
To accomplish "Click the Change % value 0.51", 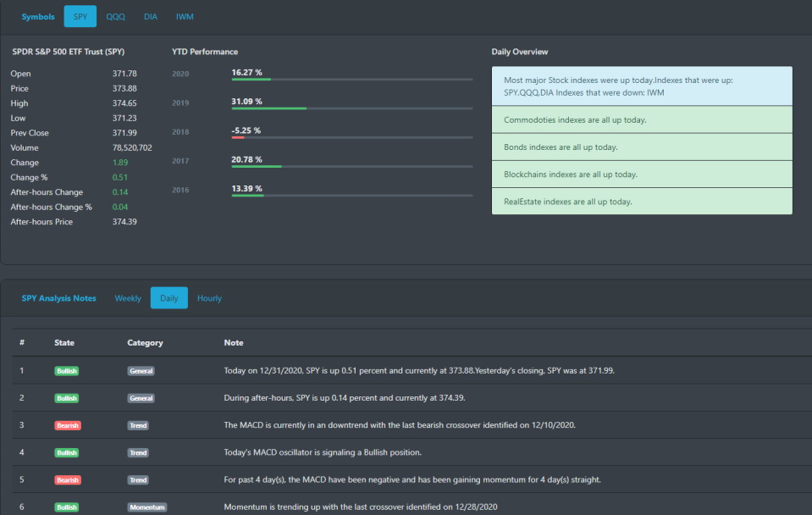I will point(119,177).
